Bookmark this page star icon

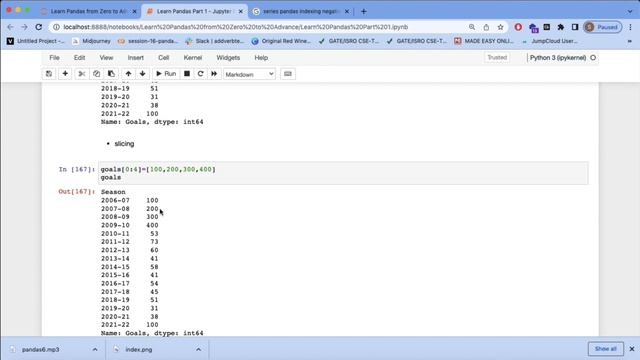coord(500,27)
